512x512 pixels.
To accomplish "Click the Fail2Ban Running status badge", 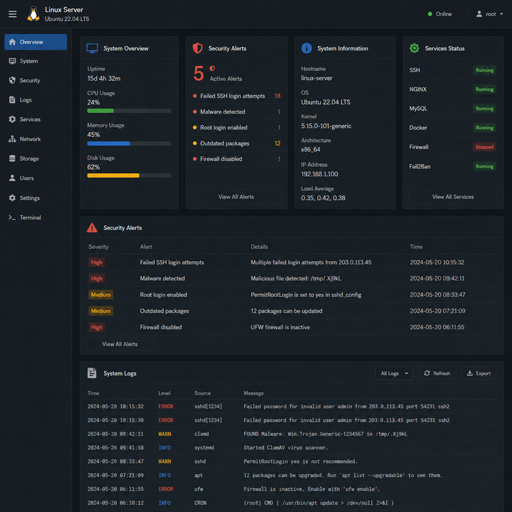I will click(x=484, y=166).
